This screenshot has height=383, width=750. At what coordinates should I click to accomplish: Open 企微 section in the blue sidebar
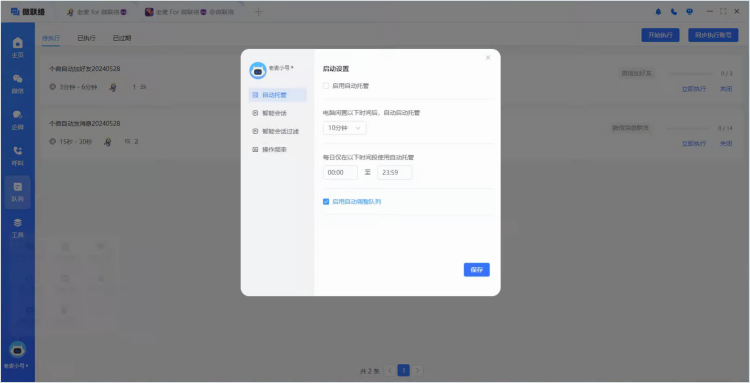pyautogui.click(x=17, y=120)
